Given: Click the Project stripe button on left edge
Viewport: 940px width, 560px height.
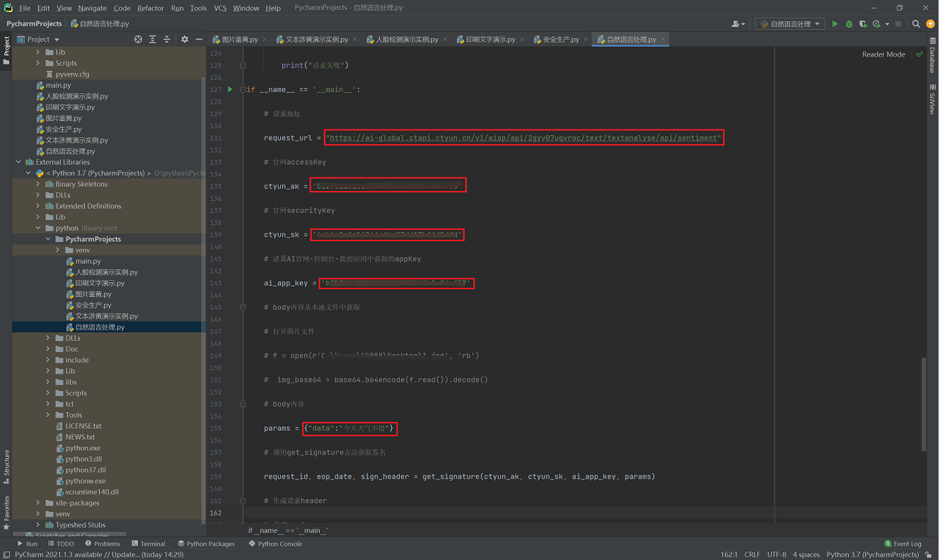Looking at the screenshot, I should point(6,51).
